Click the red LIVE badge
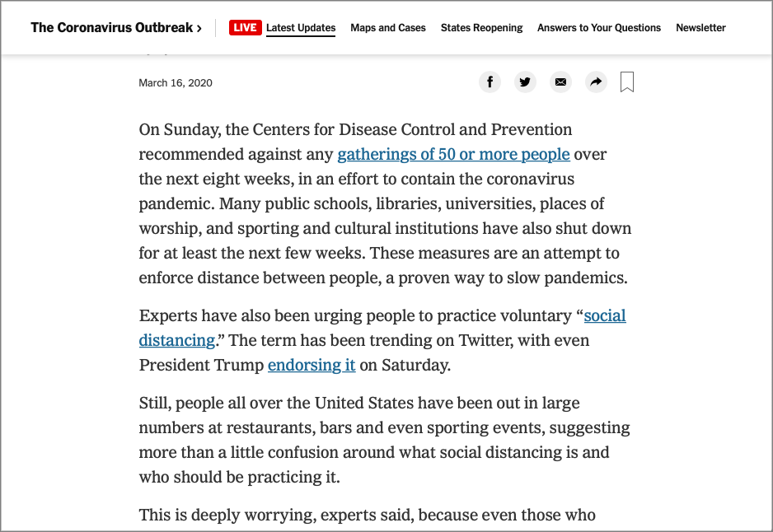 245,28
